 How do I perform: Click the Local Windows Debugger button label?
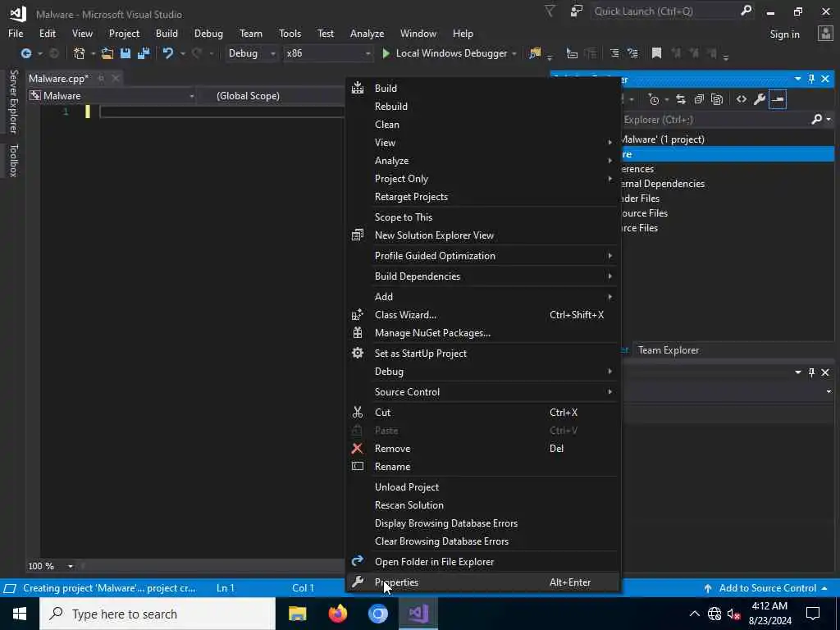pos(452,53)
